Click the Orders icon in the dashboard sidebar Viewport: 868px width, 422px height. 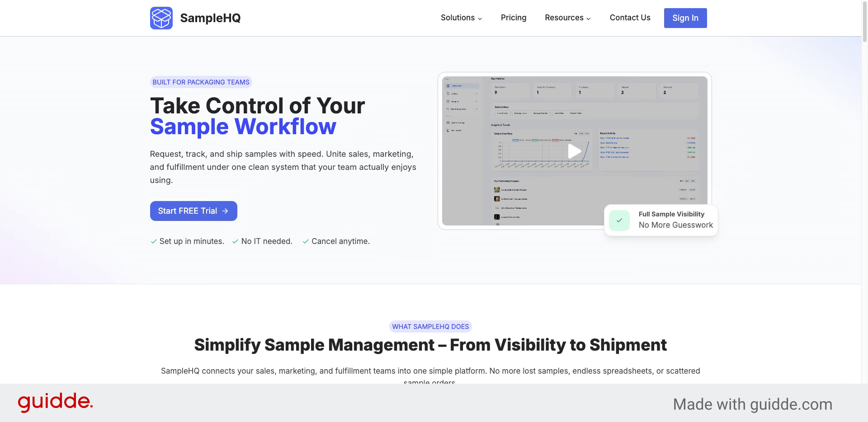click(448, 94)
